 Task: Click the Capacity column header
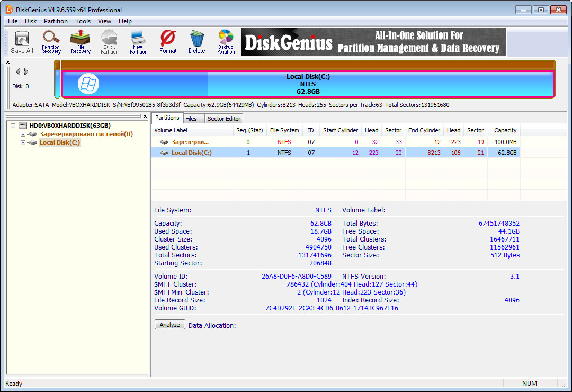tap(505, 130)
